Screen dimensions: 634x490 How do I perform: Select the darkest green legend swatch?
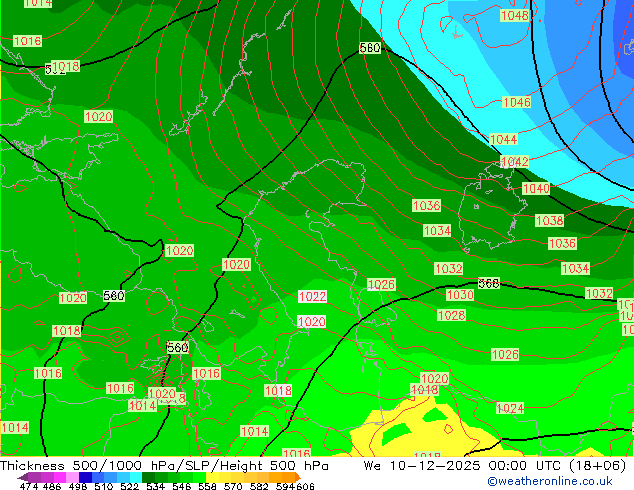[x=148, y=477]
